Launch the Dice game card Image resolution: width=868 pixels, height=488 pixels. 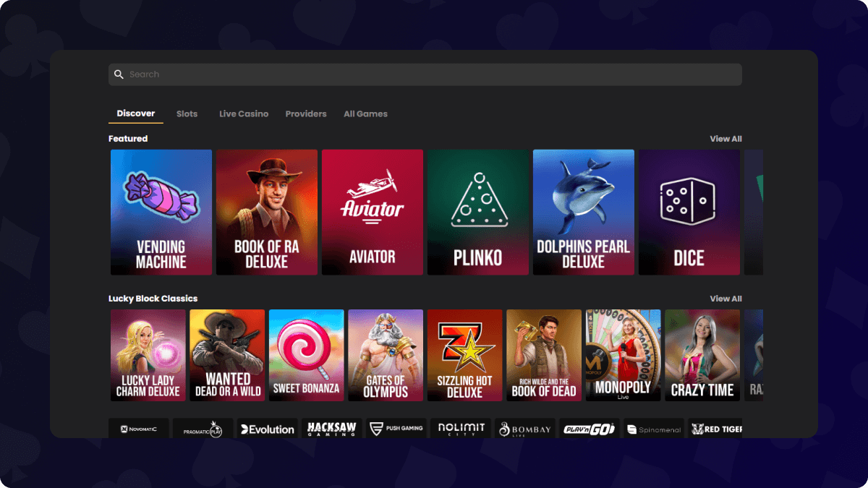pos(689,213)
